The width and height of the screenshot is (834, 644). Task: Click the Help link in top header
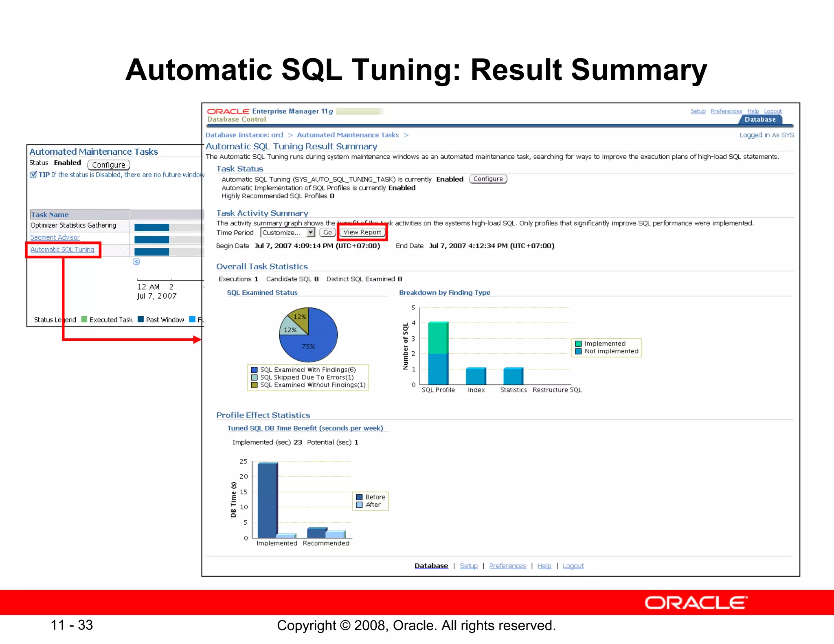(753, 111)
